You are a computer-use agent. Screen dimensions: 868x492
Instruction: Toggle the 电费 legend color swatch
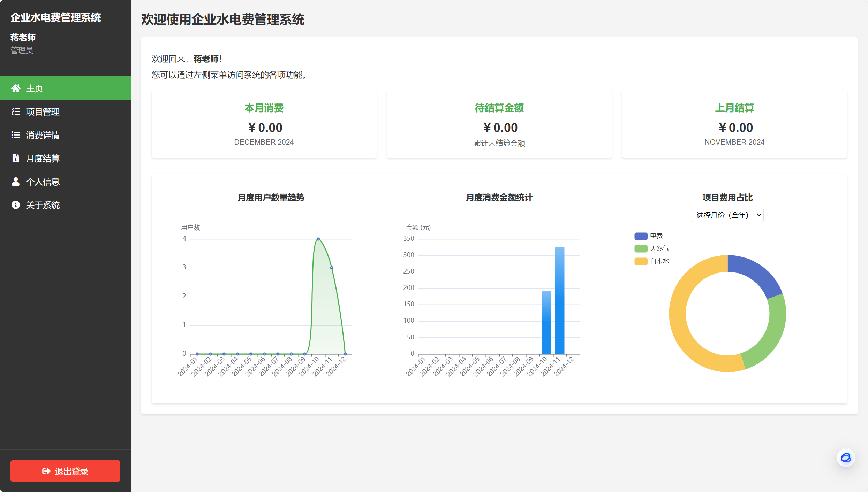pos(641,236)
